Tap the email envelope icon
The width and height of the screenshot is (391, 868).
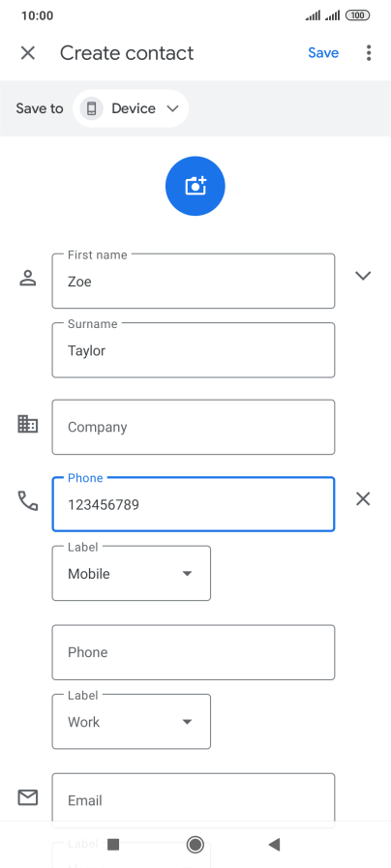pos(28,797)
